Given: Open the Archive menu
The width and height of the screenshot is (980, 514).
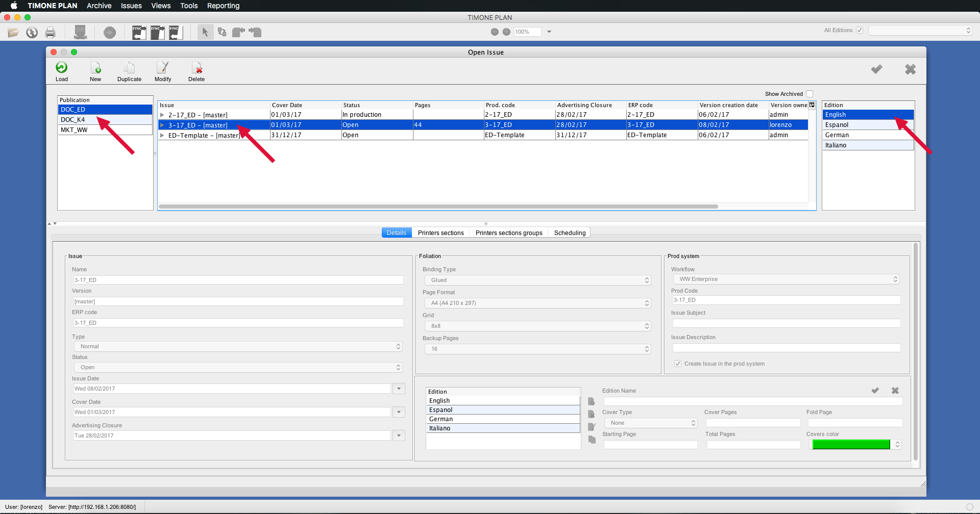Looking at the screenshot, I should pyautogui.click(x=99, y=6).
